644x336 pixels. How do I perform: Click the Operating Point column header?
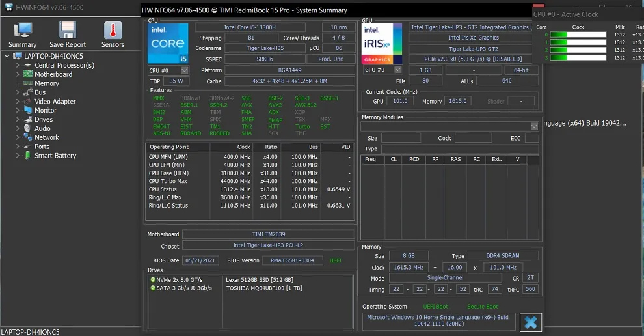[178, 147]
